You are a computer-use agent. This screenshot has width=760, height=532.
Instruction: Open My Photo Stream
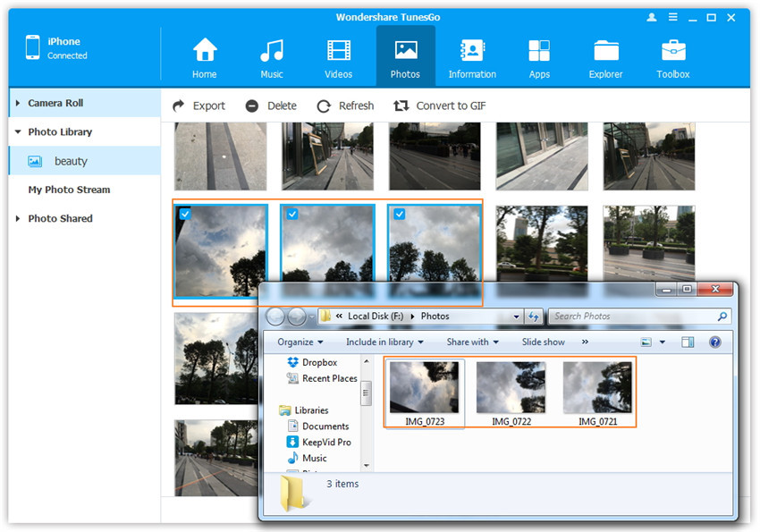coord(69,190)
